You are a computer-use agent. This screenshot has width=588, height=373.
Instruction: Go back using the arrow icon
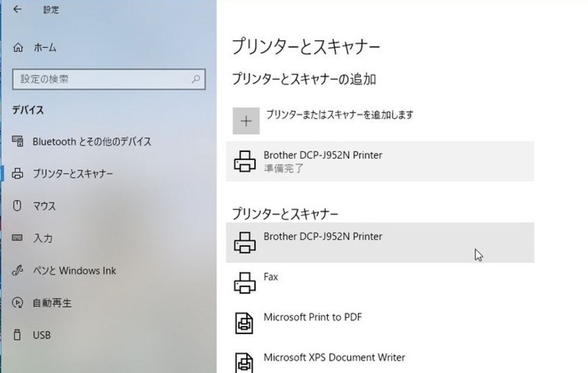17,9
